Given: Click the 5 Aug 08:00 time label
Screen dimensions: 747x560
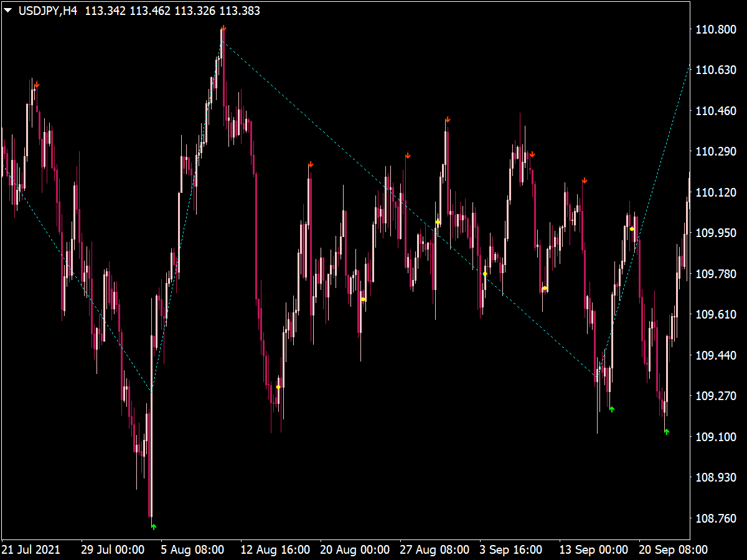Looking at the screenshot, I should pos(192,550).
